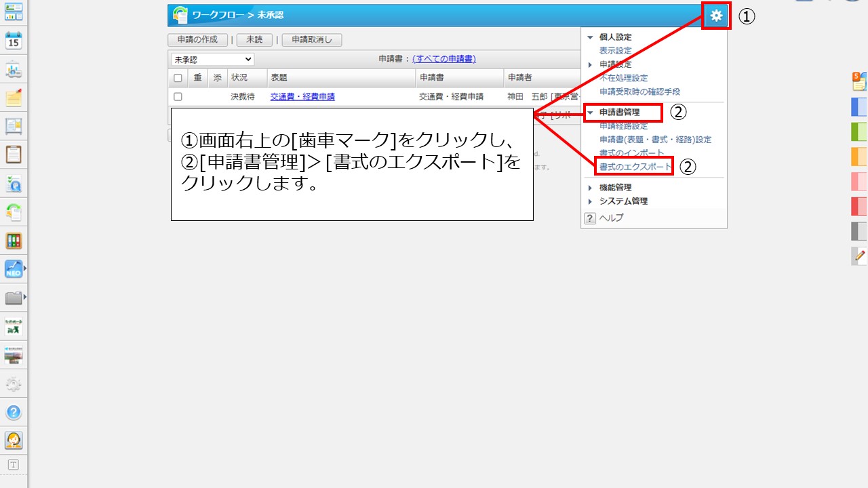Open the bookshelf binder icon in sidebar
868x488 pixels.
(x=14, y=241)
